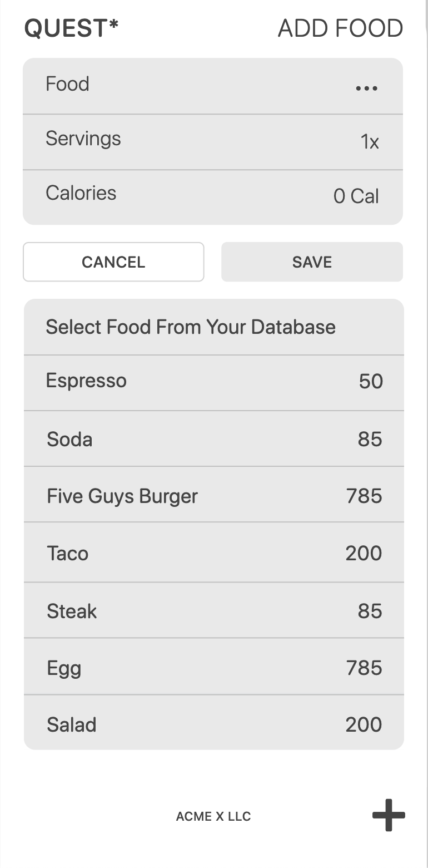Click the Select Food From Your Database header
The width and height of the screenshot is (428, 868).
[x=191, y=327]
